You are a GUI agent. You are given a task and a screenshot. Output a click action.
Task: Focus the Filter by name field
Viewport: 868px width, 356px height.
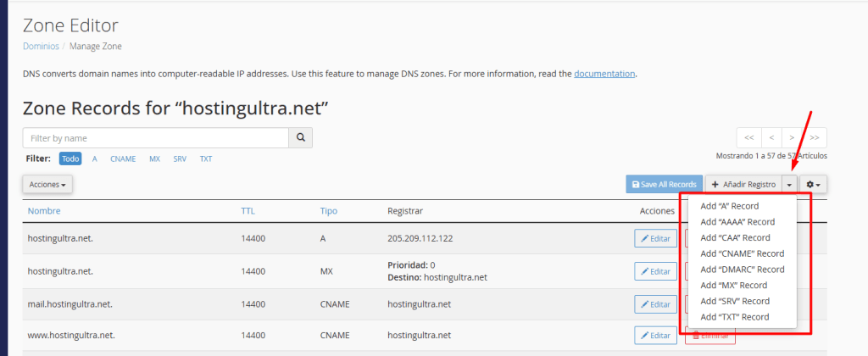point(155,137)
